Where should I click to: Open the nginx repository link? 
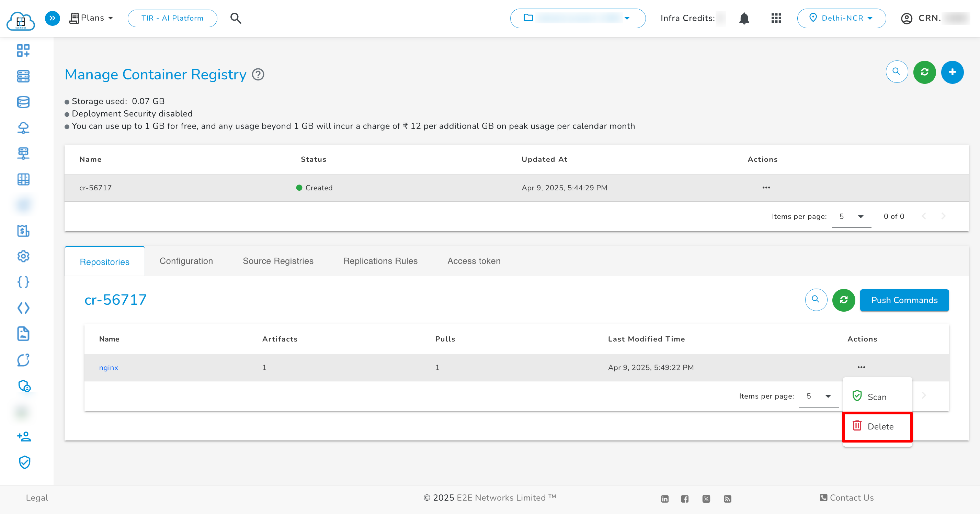[x=109, y=367]
